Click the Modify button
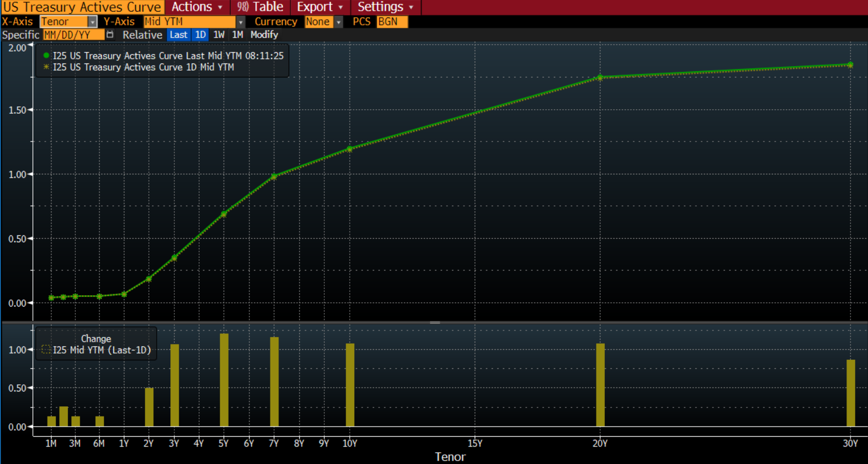This screenshot has height=464, width=868. [264, 35]
